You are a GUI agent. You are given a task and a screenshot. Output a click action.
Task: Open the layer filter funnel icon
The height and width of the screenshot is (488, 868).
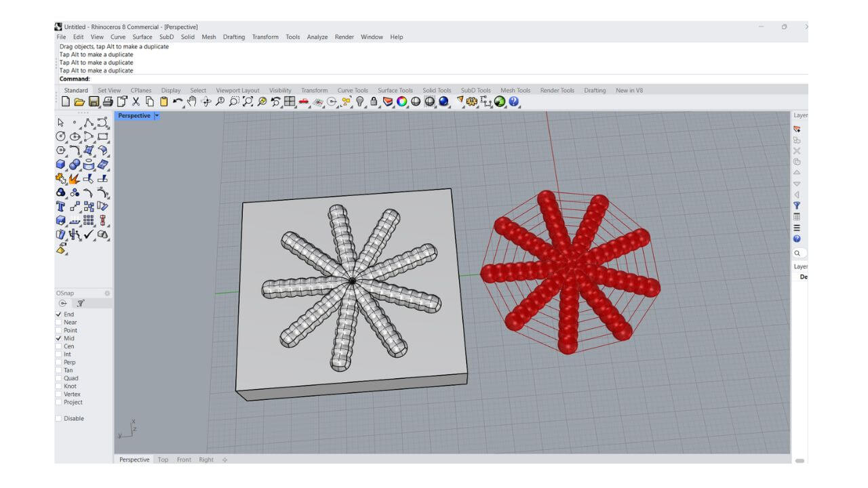tap(797, 205)
